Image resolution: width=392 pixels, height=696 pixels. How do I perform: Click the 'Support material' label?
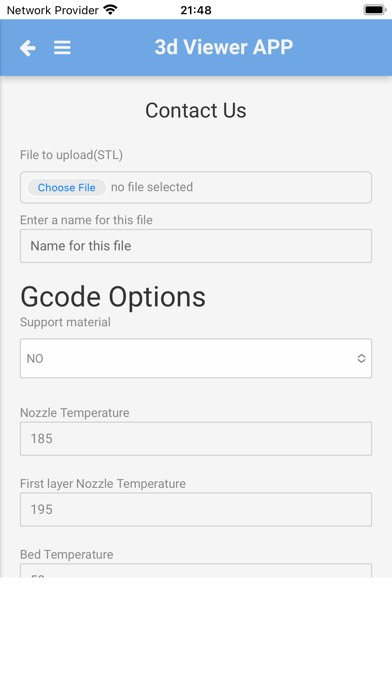coord(65,322)
